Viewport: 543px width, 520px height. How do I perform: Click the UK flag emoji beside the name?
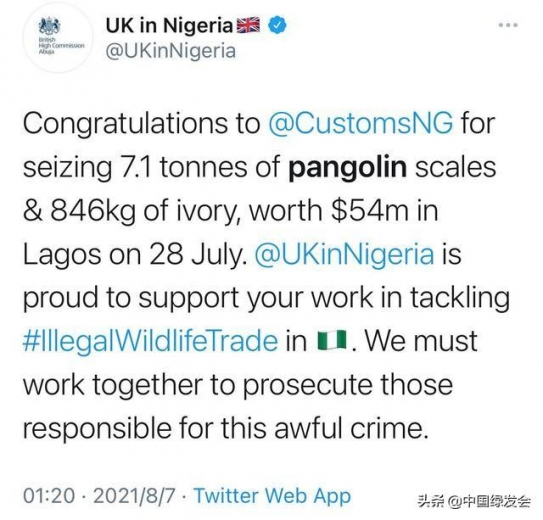coord(248,25)
